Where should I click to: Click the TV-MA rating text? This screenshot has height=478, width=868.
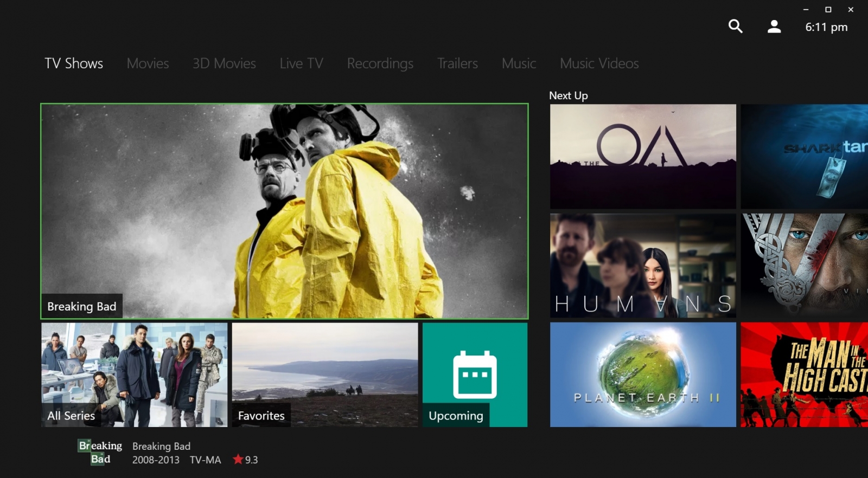point(206,460)
